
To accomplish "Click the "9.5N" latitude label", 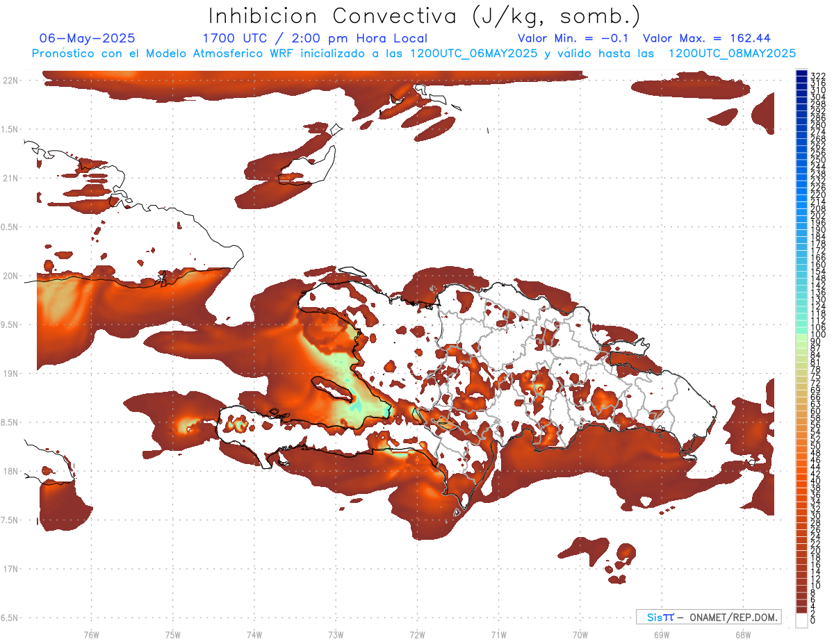I will [x=10, y=324].
